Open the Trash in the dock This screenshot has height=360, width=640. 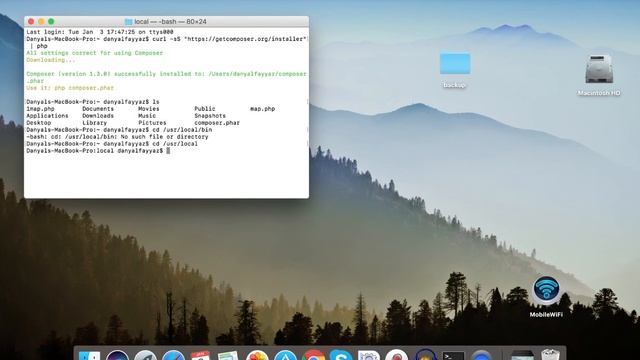point(550,355)
